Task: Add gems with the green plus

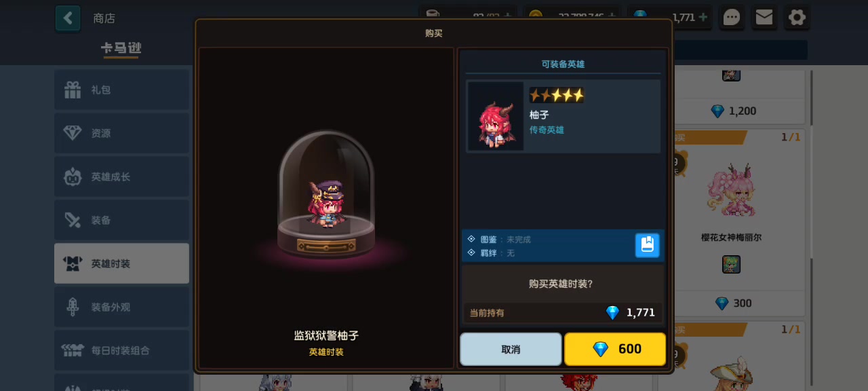Action: [x=703, y=17]
